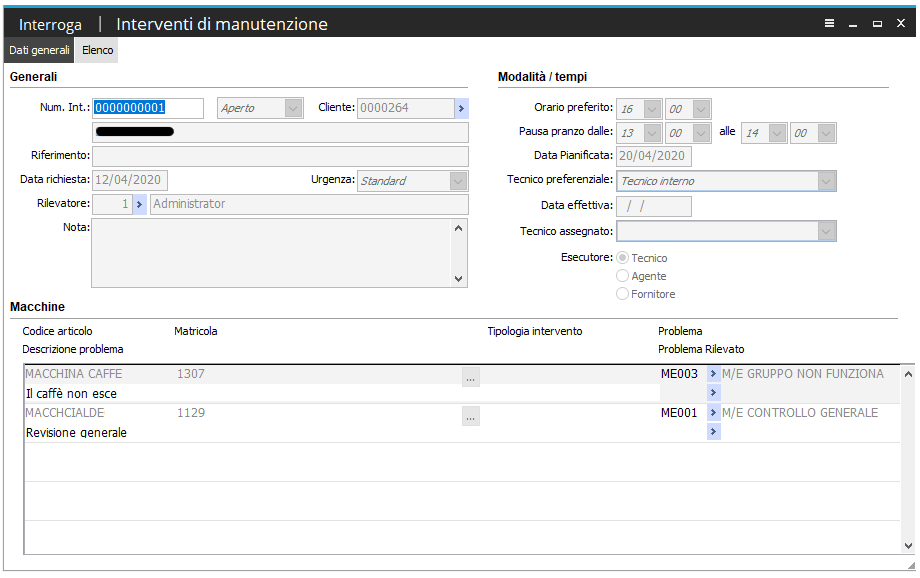Screen dimensions: 920x578
Task: Expand the Tecnico preferenziale dropdown
Action: click(826, 181)
